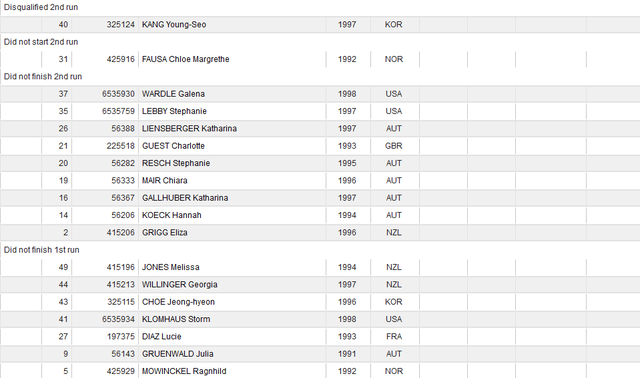Click FIS code 56367
Screen dimensions: 640x378
coord(123,198)
